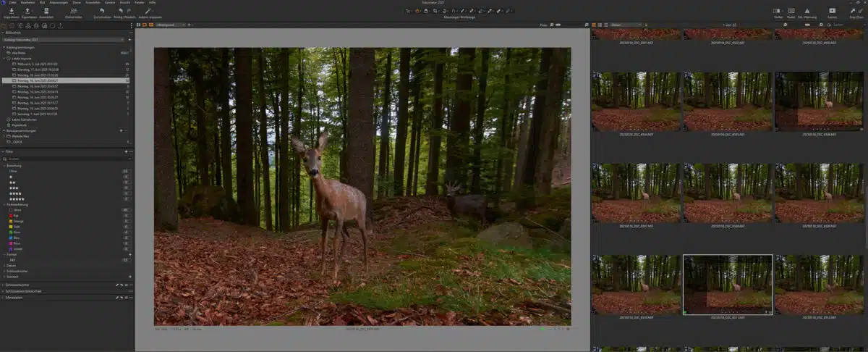The image size is (868, 352).
Task: Open the Library tool tab folder icon
Action: pos(3,25)
